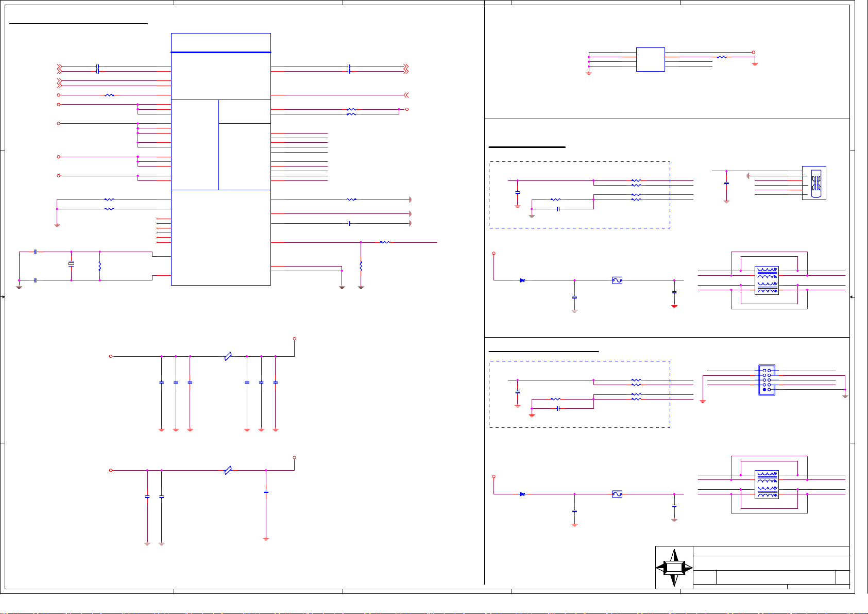Select the lower diode symbol

pyautogui.click(x=522, y=494)
